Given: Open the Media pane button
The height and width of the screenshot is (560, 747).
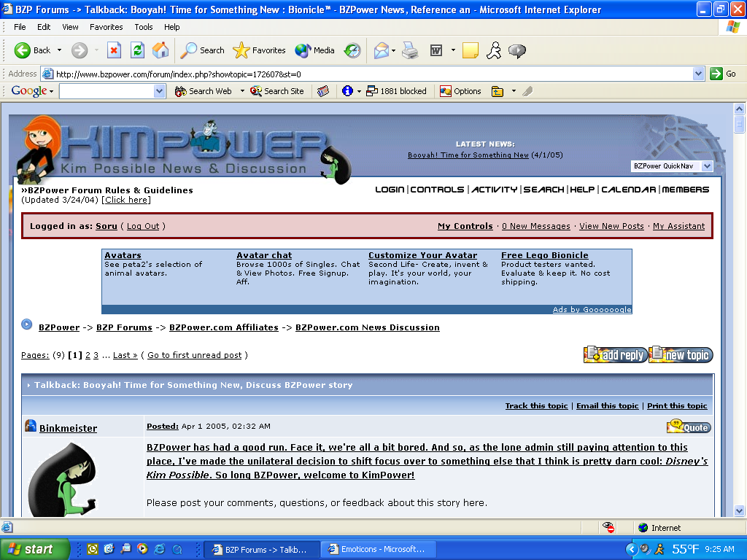Looking at the screenshot, I should coord(314,50).
